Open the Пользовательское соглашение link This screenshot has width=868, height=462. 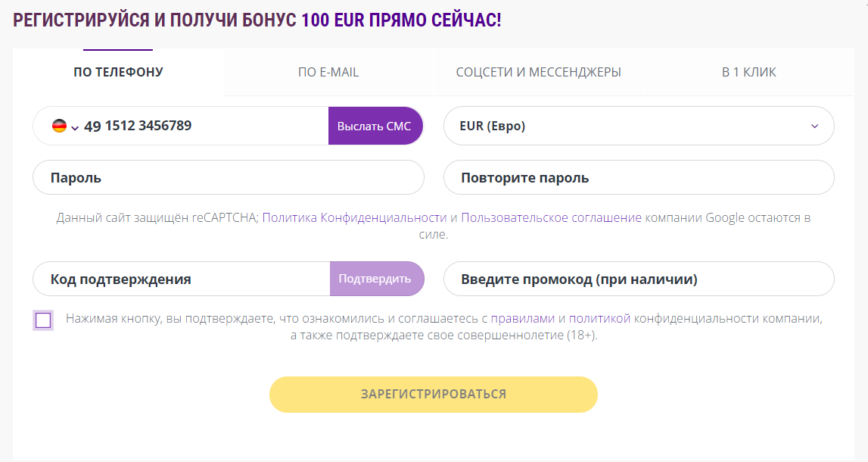pyautogui.click(x=552, y=217)
